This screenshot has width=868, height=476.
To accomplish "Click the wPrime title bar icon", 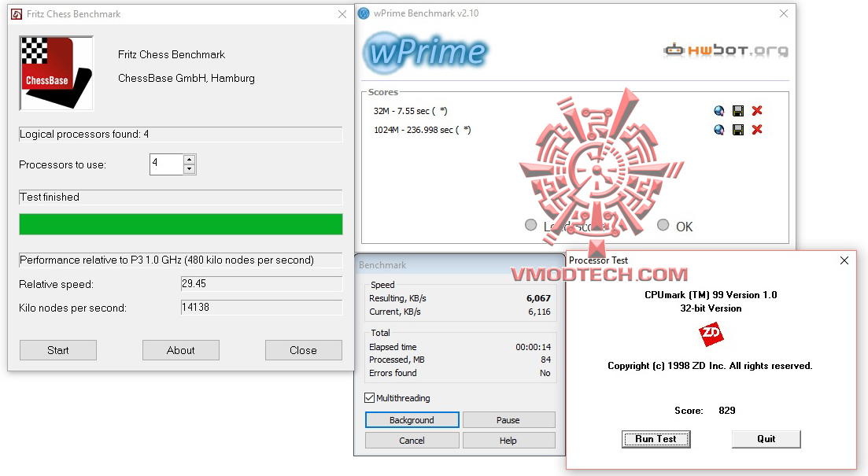I will coord(364,13).
